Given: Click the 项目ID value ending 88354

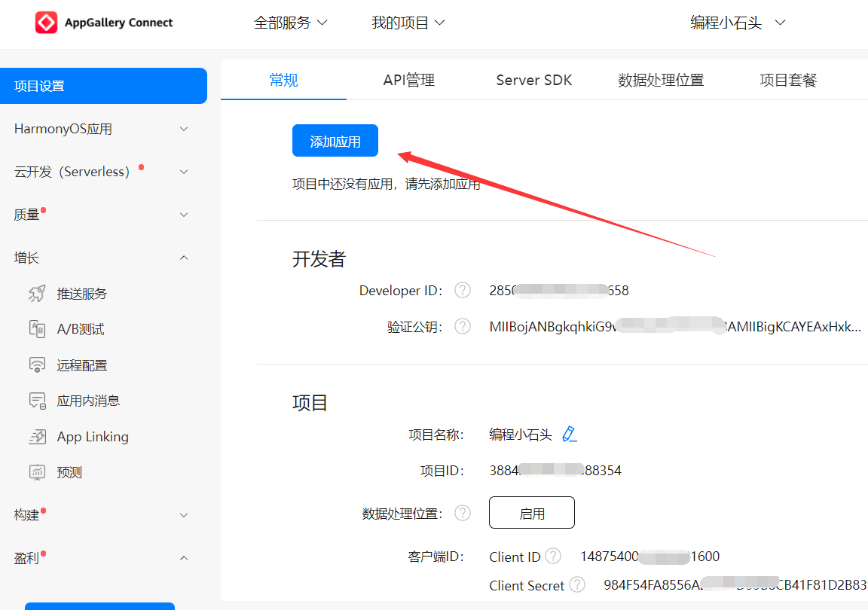Looking at the screenshot, I should [555, 471].
